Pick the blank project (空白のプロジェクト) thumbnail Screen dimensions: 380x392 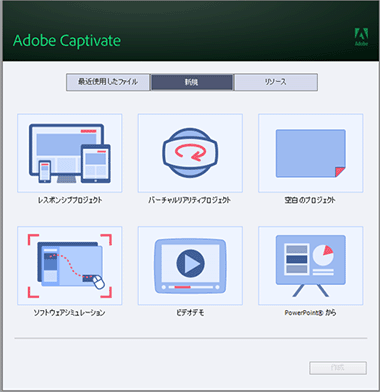coord(311,153)
